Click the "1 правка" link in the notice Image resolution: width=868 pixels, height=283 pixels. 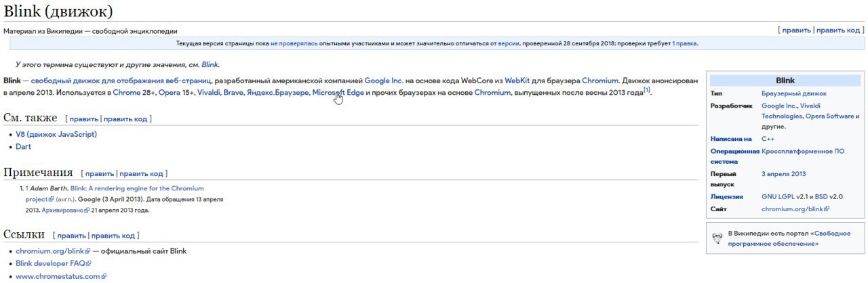tap(684, 43)
